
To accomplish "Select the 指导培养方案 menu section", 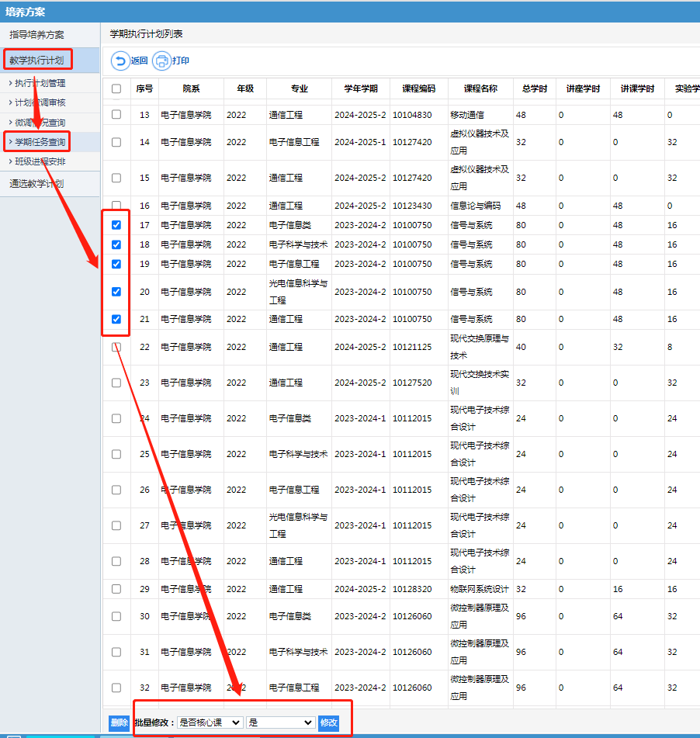I will 36,35.
